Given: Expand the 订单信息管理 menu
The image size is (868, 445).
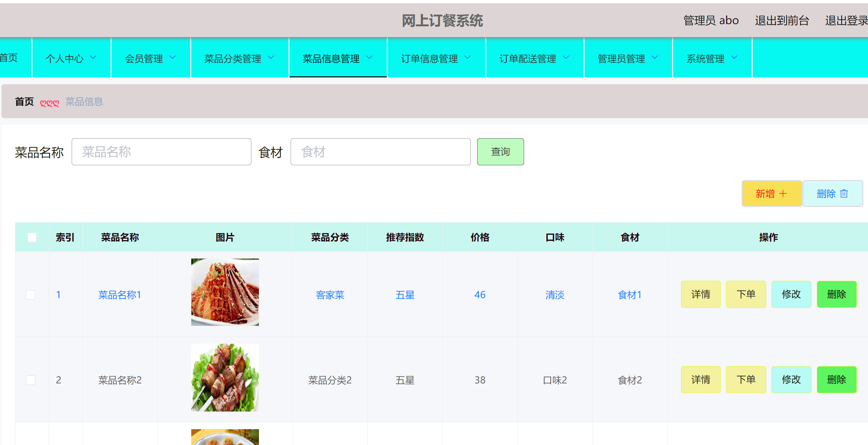Looking at the screenshot, I should [436, 58].
